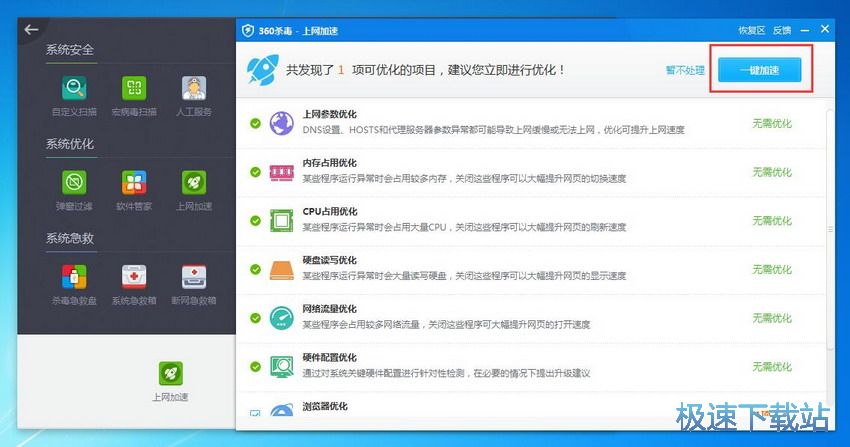
Task: Open 软件管家 software manager icon
Action: coord(134,183)
